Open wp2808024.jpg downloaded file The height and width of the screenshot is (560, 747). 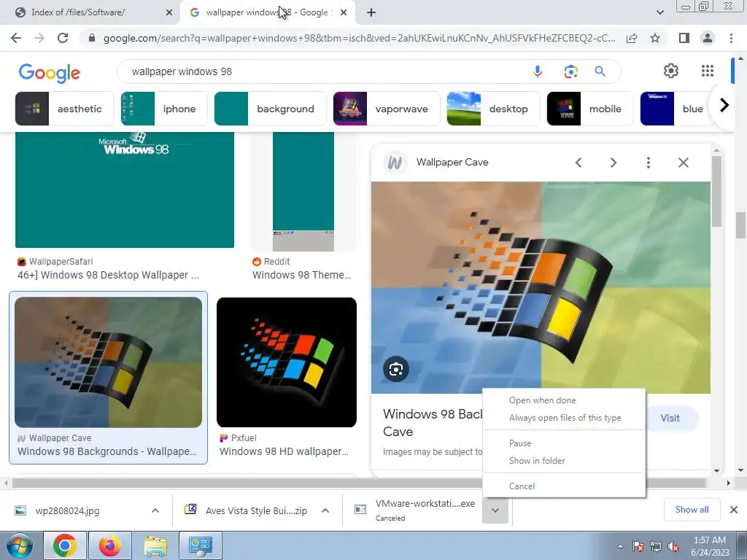68,511
